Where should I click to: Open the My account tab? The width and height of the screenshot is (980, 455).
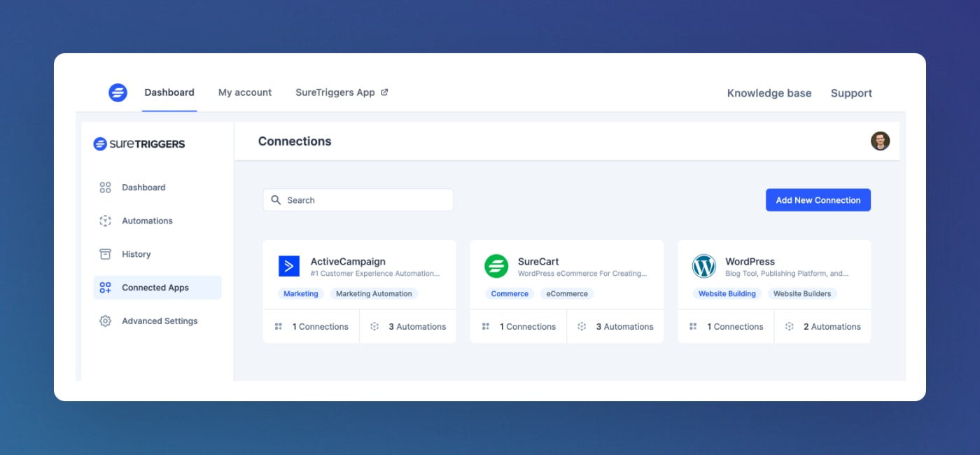click(245, 92)
